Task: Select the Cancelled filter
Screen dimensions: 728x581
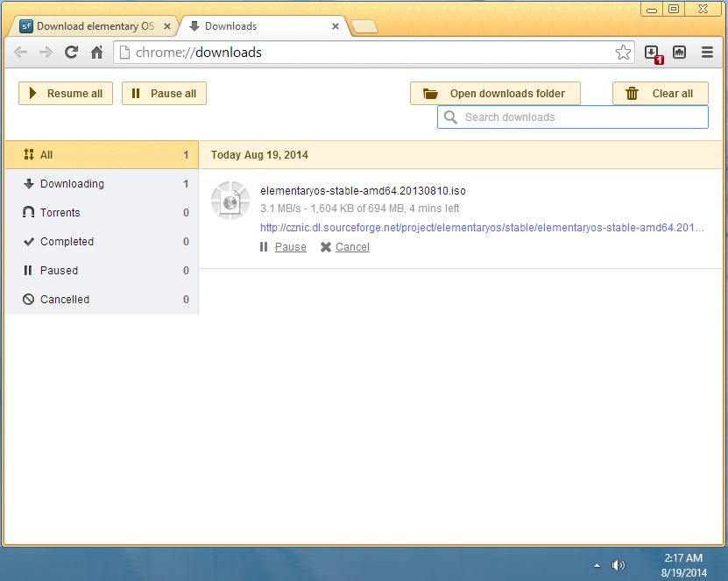Action: [x=102, y=299]
